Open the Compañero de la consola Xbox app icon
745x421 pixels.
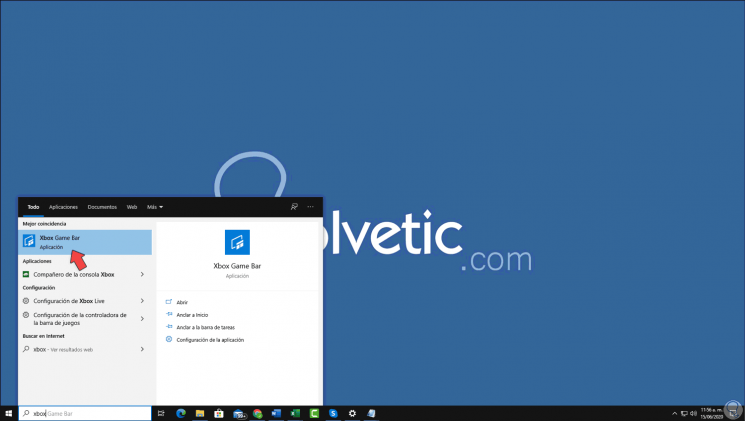point(26,274)
